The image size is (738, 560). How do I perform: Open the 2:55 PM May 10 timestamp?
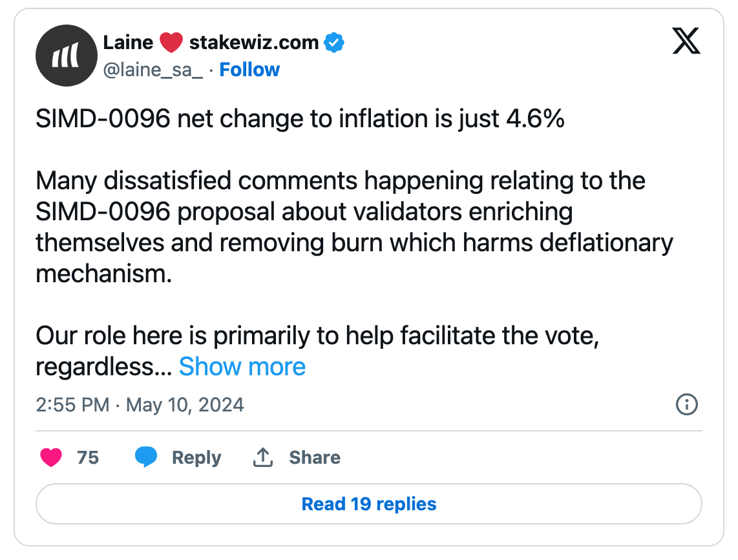coord(140,405)
